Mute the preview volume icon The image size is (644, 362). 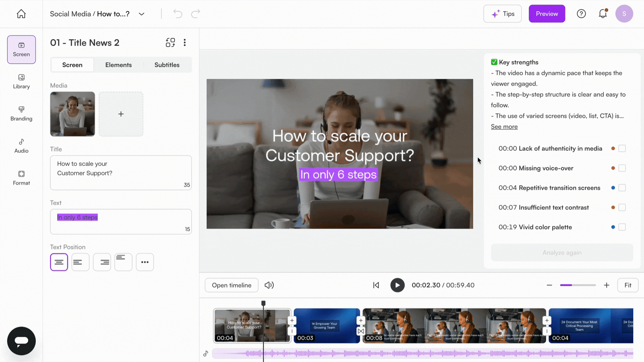tap(269, 285)
